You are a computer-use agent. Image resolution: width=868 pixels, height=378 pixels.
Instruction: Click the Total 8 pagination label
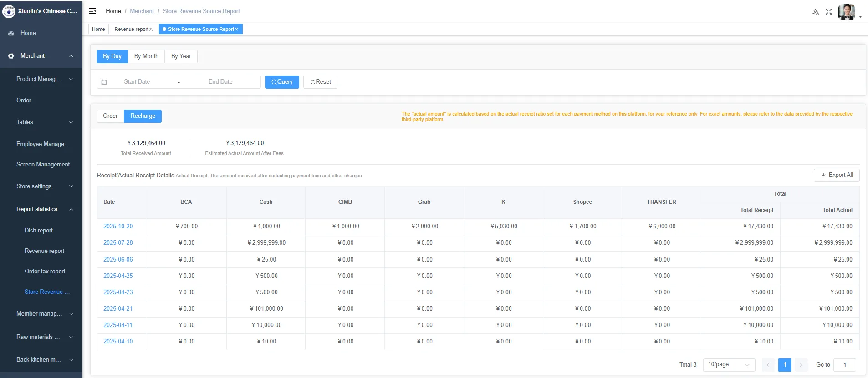688,365
